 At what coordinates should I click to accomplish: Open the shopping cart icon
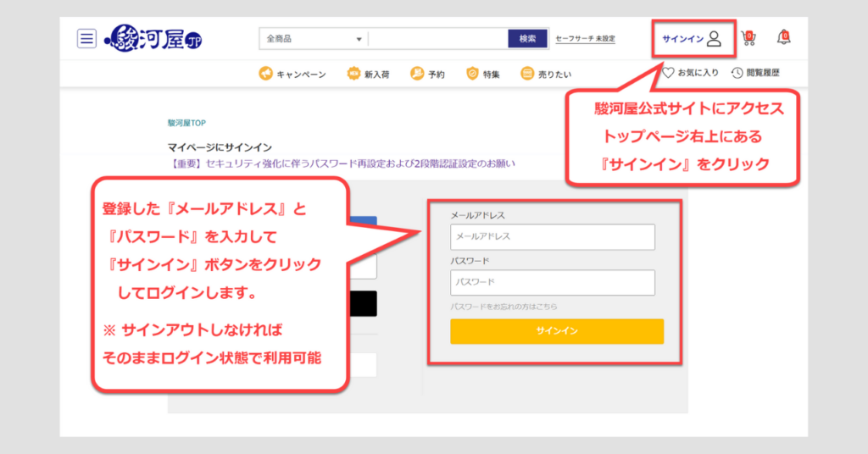pos(748,38)
